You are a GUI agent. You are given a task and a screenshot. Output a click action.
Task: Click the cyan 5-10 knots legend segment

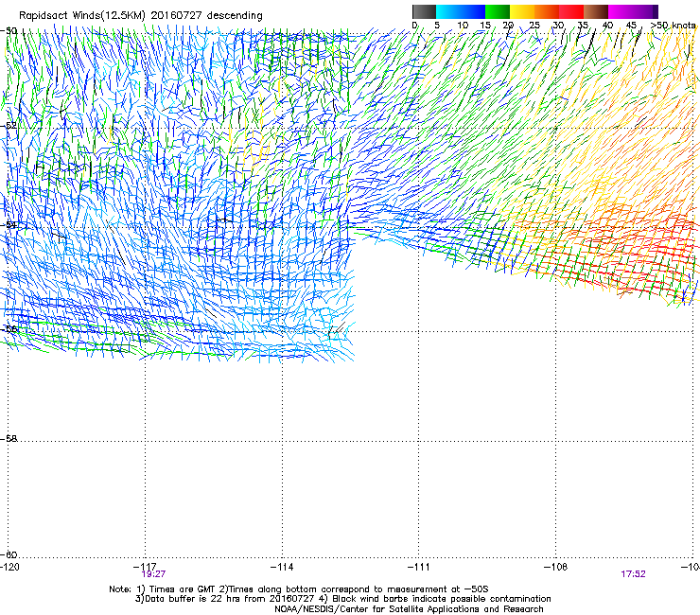448,11
